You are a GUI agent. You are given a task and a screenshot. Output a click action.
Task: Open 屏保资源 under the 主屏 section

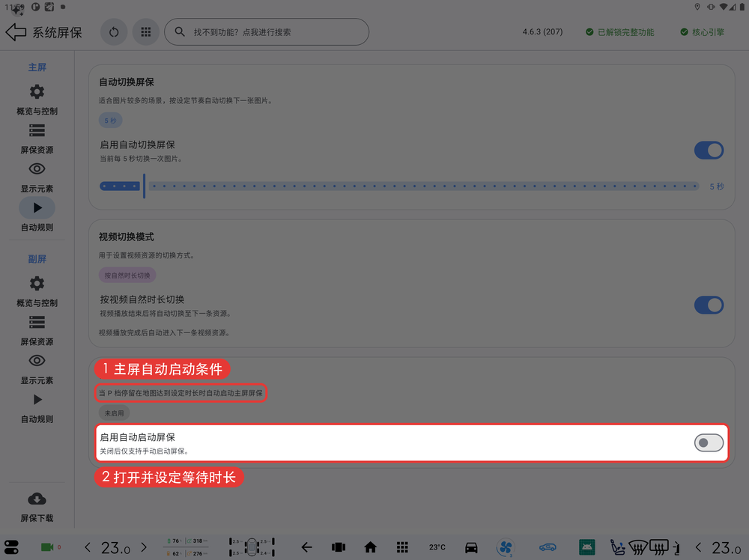37,139
